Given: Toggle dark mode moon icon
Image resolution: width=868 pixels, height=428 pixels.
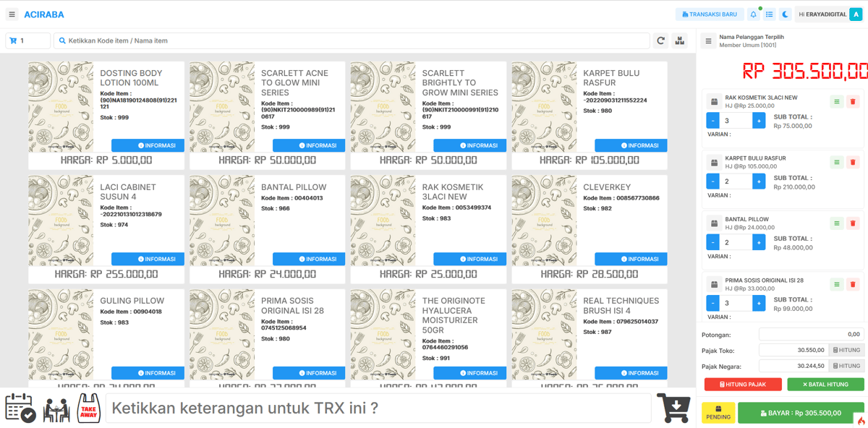Looking at the screenshot, I should pyautogui.click(x=785, y=14).
